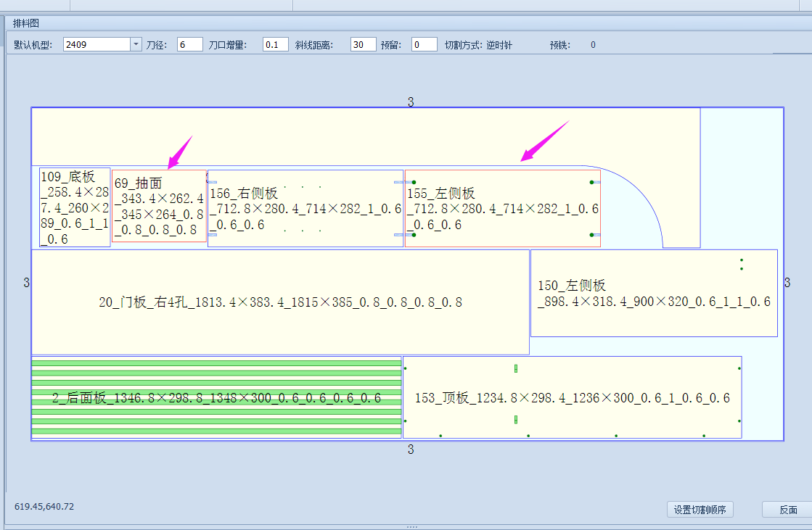This screenshot has width=812, height=530.
Task: Select the 109_底板 panel piece
Action: coord(75,207)
